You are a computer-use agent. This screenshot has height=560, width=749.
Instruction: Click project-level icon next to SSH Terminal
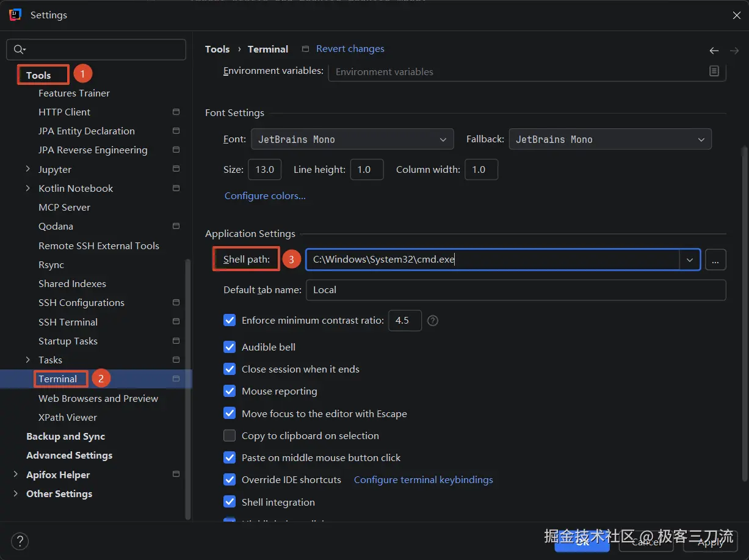click(x=176, y=321)
